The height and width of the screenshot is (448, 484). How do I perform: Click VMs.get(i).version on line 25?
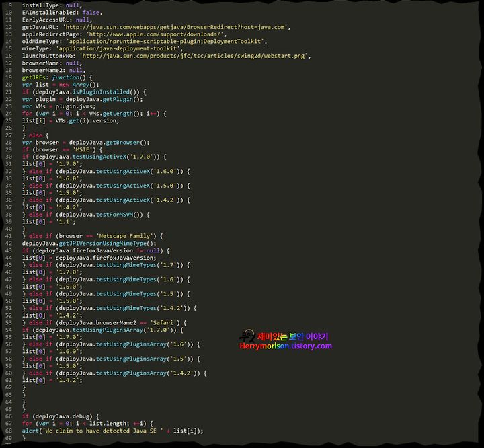point(87,121)
